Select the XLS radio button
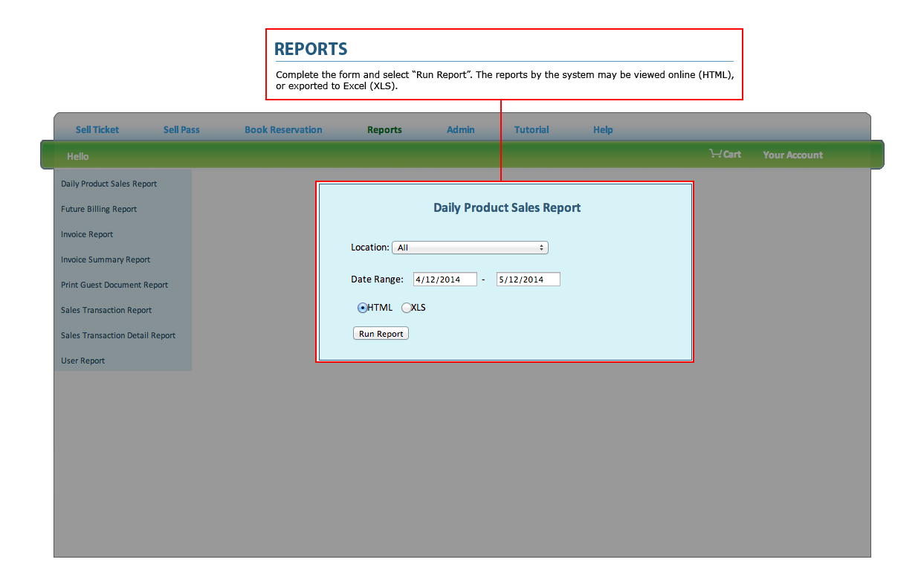This screenshot has height=565, width=924. pyautogui.click(x=407, y=308)
